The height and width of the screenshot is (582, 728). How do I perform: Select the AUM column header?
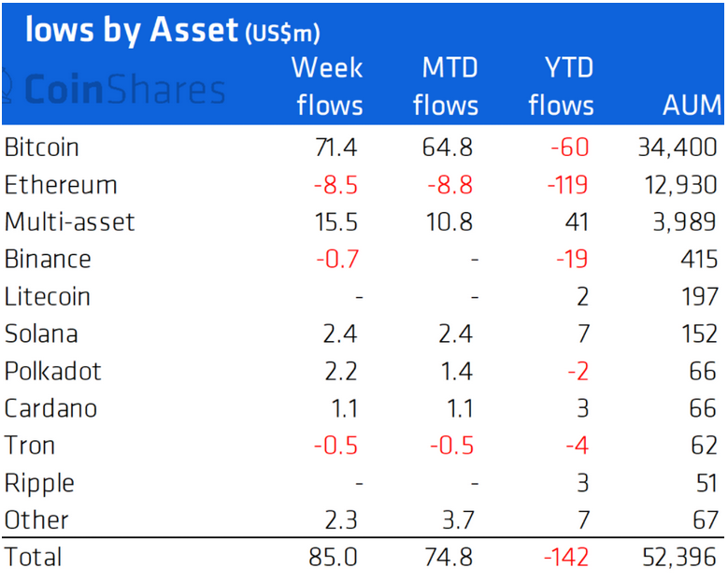point(692,105)
